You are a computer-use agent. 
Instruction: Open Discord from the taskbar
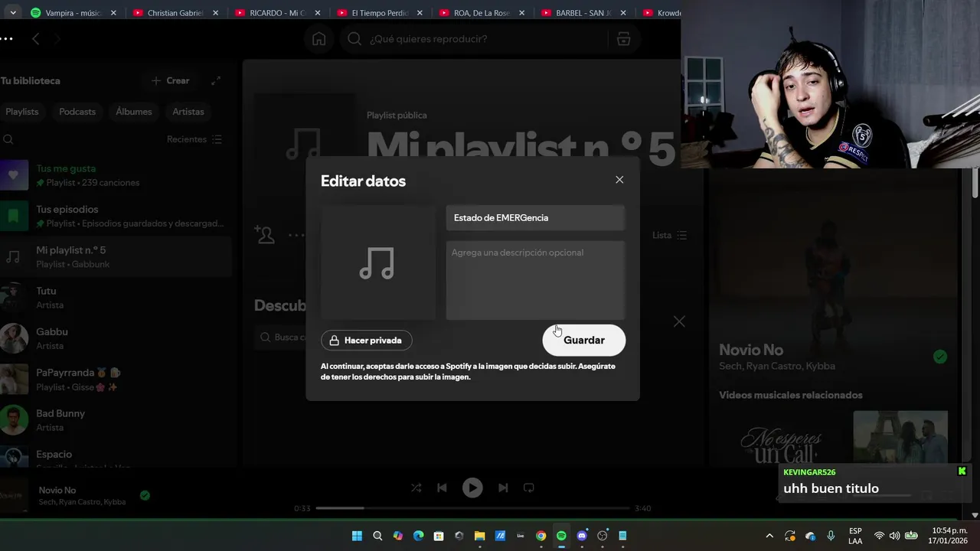[x=582, y=536]
